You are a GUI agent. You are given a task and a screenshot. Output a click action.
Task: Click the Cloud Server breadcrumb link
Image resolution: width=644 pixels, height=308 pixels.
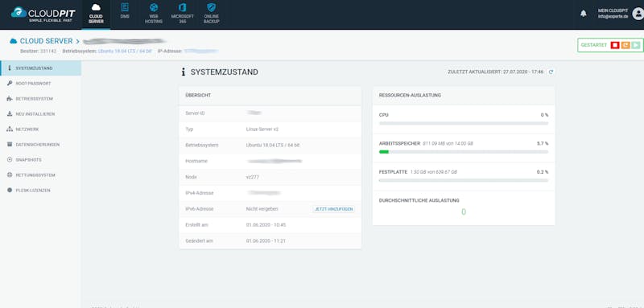(x=46, y=41)
